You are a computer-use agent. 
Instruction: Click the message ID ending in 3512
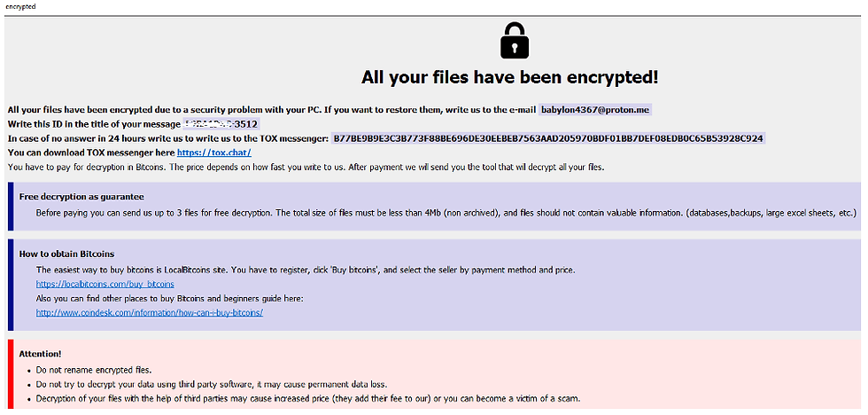point(221,124)
